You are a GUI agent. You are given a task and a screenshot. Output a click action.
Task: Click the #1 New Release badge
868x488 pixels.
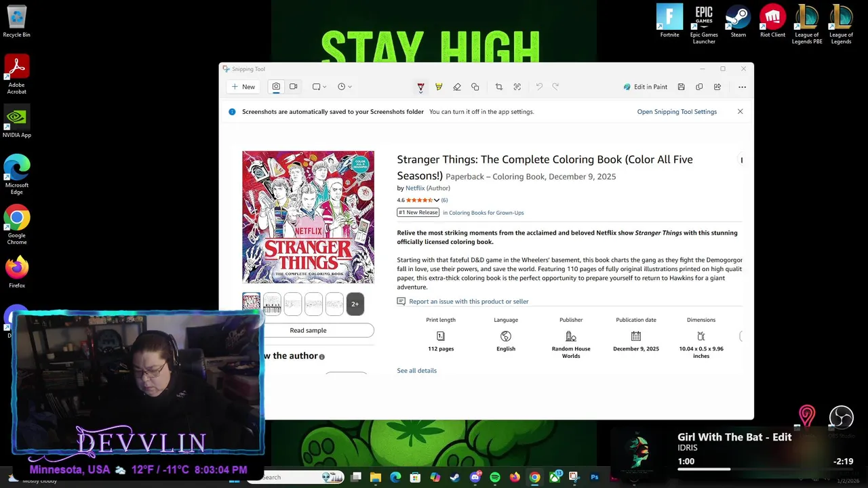pyautogui.click(x=418, y=213)
